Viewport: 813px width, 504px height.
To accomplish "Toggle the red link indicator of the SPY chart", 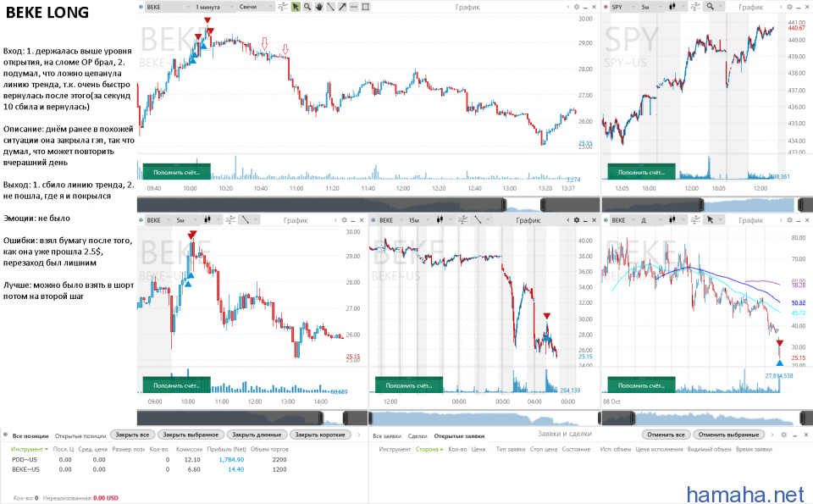I will 606,7.
